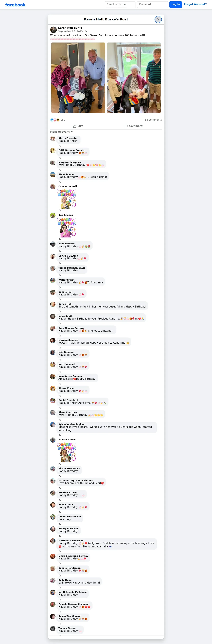Screen dimensions: 212x644
Task: Click the Email or phone field
Action: (120, 4)
